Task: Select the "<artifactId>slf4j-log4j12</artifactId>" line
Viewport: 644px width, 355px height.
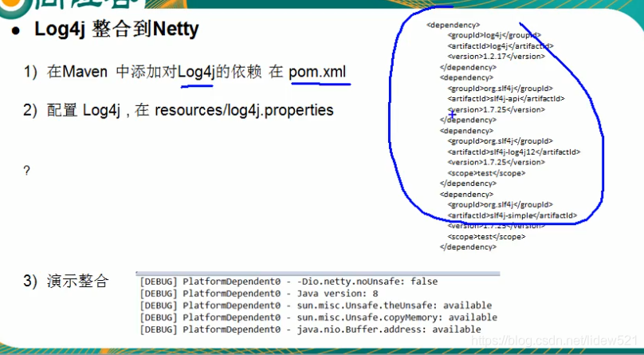Action: click(x=514, y=152)
